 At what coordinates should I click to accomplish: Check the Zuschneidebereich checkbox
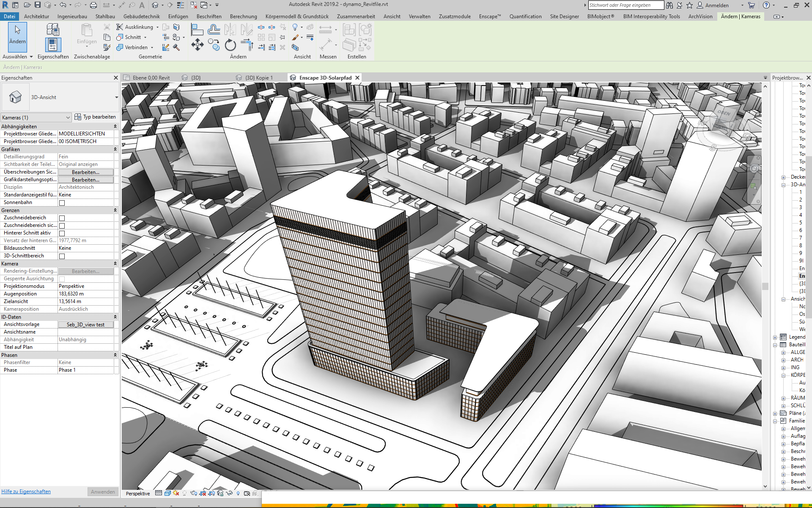point(62,218)
